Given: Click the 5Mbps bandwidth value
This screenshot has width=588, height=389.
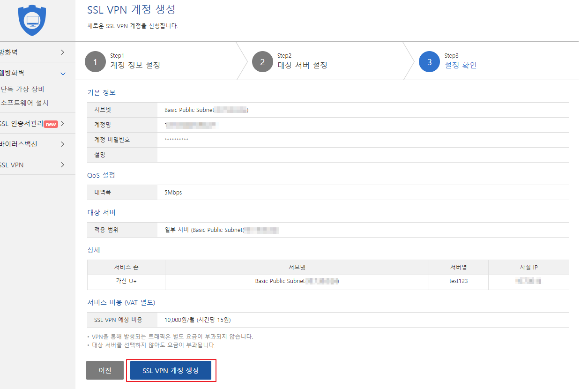Looking at the screenshot, I should [173, 193].
